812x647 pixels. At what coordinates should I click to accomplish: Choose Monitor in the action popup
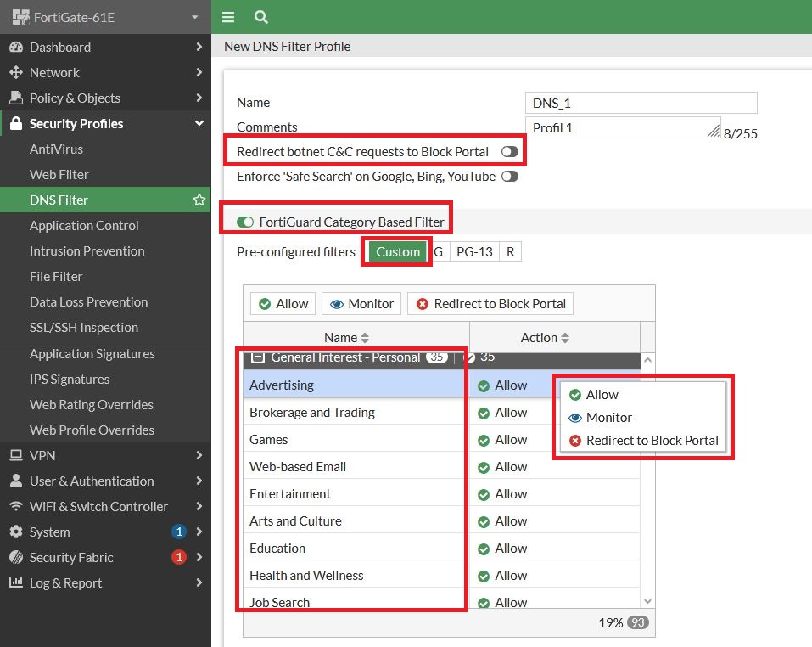point(642,418)
